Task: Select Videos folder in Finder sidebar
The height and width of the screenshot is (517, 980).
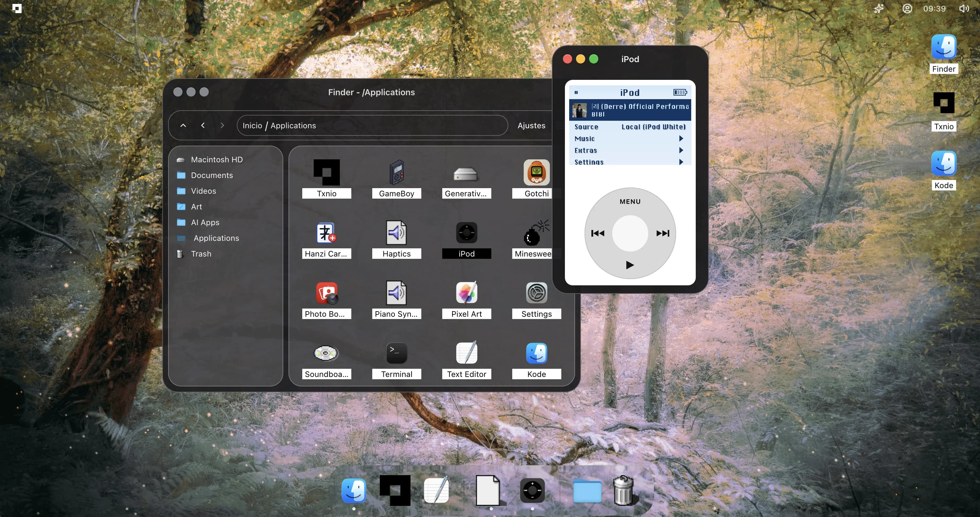Action: point(225,190)
